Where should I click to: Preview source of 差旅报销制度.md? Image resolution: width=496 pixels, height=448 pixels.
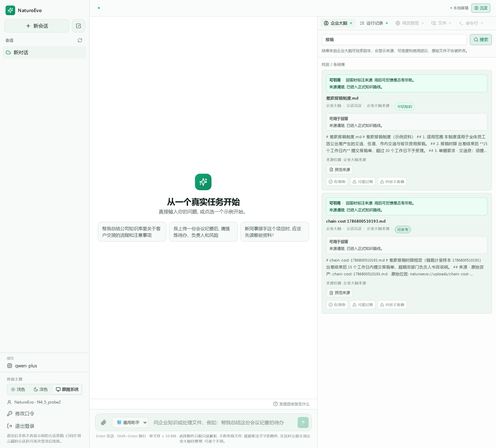339,170
